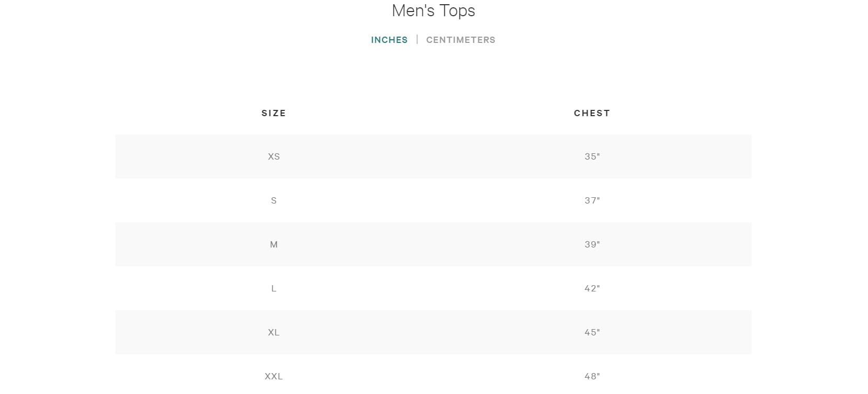The height and width of the screenshot is (394, 868).
Task: Click the 42 inch chest value
Action: 592,288
